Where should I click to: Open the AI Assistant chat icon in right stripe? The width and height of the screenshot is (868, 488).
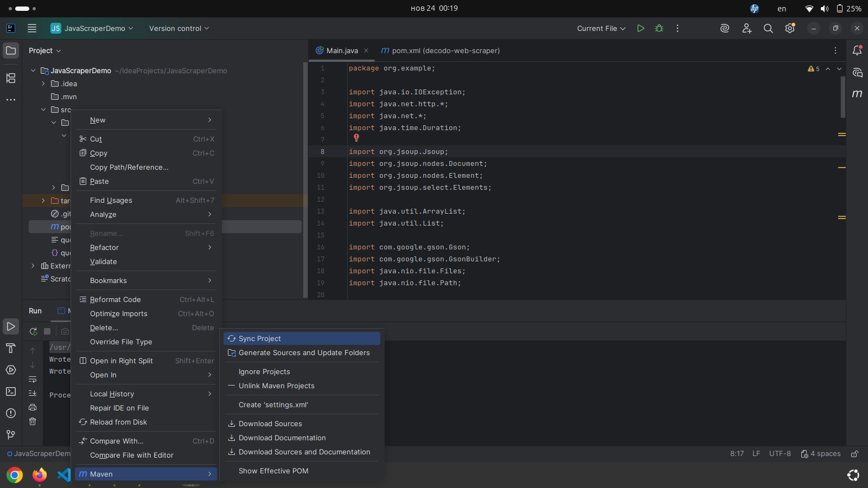(x=857, y=72)
